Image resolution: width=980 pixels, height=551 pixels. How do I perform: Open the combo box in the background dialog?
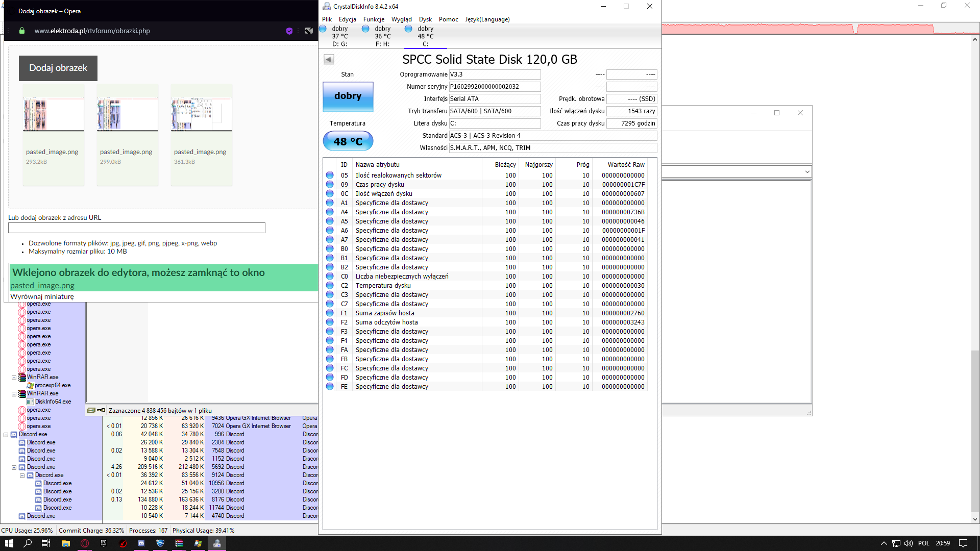[x=807, y=171]
